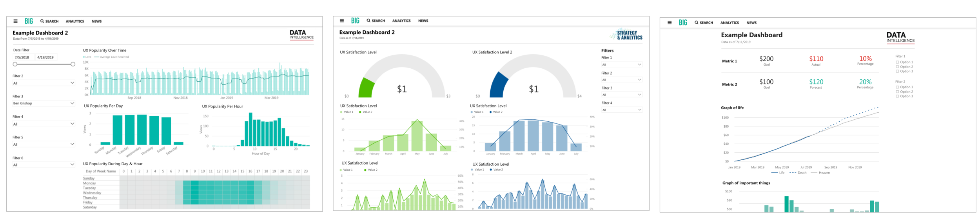Click Love legend entry in UX Popularity Over Time
980x223 pixels.
tap(87, 57)
